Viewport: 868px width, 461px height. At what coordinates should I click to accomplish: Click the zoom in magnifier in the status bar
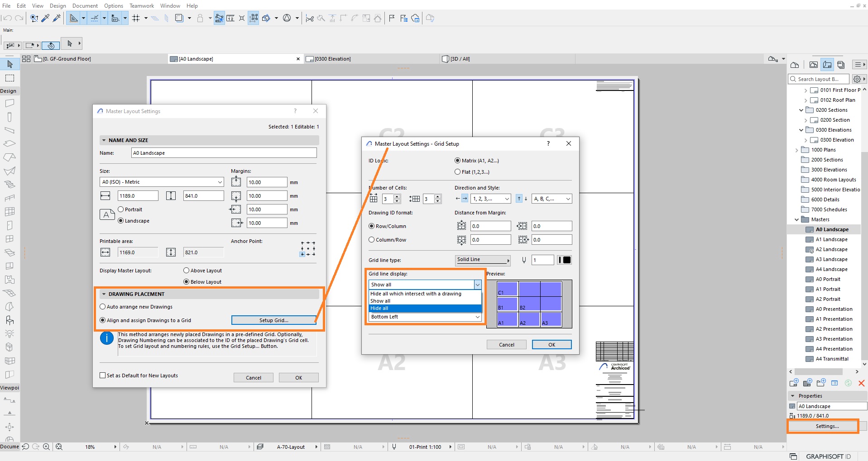46,447
